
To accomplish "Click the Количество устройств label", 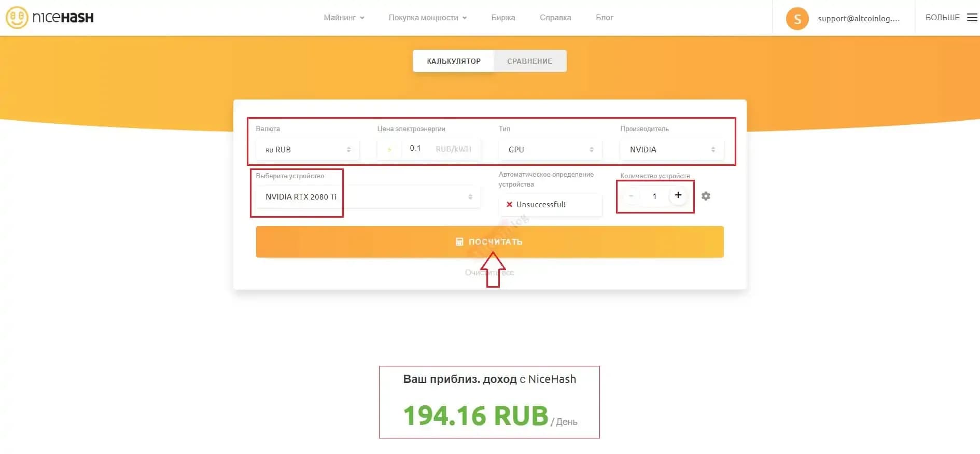I will (x=655, y=176).
